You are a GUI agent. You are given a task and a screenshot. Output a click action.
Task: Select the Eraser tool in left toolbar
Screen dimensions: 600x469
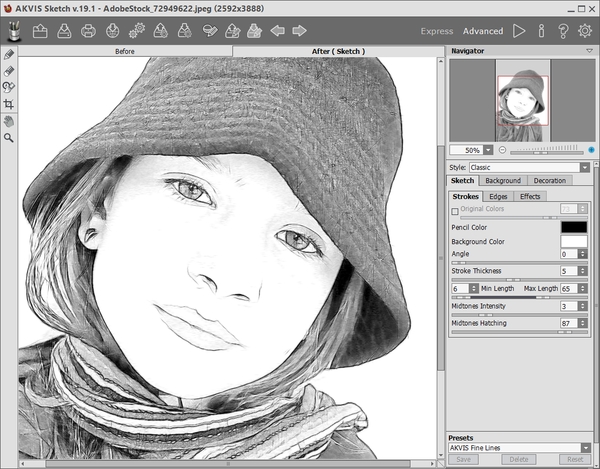click(9, 71)
